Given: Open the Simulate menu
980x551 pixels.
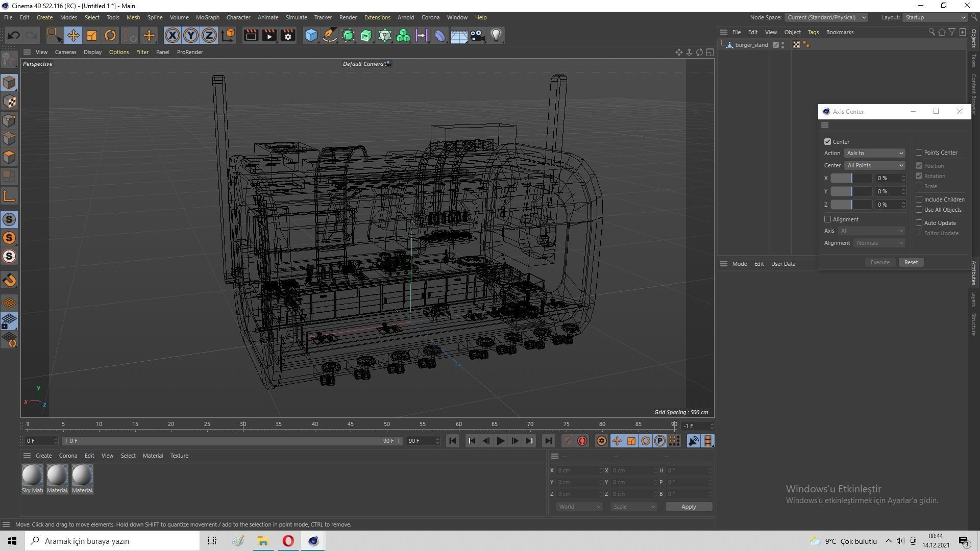Looking at the screenshot, I should pos(296,17).
